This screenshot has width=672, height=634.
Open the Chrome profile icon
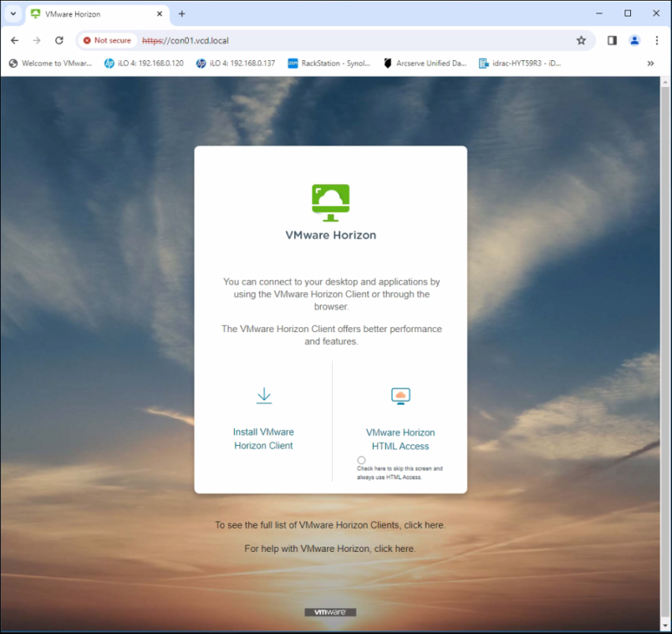point(634,40)
